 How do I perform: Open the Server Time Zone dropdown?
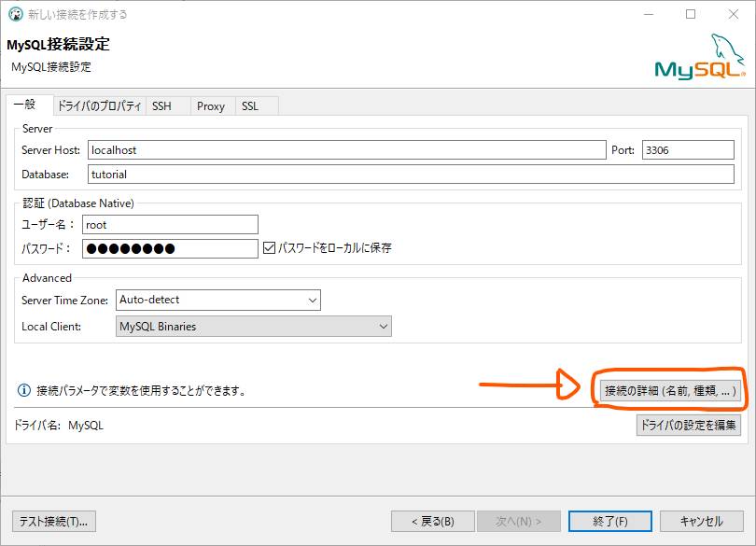[217, 300]
